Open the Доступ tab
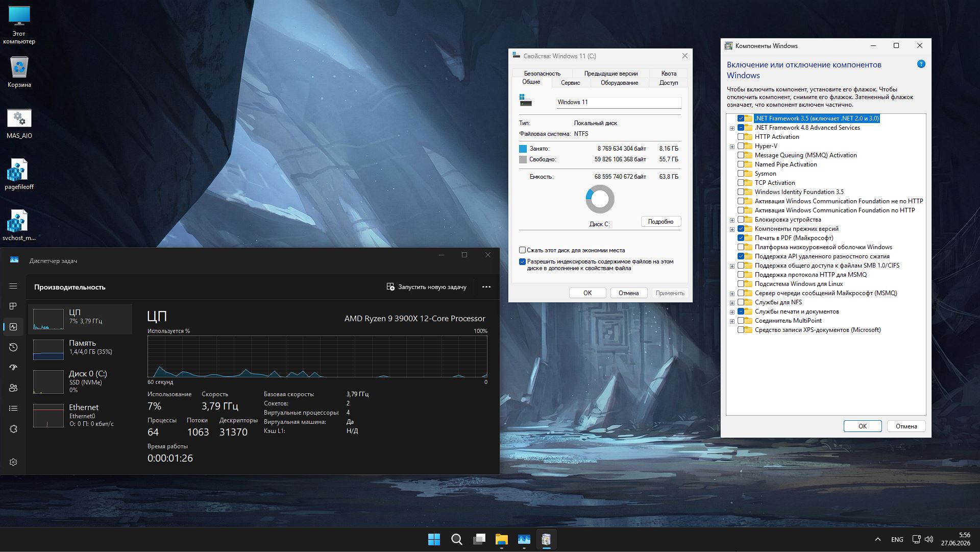Screen dimensions: 980x552 point(668,83)
